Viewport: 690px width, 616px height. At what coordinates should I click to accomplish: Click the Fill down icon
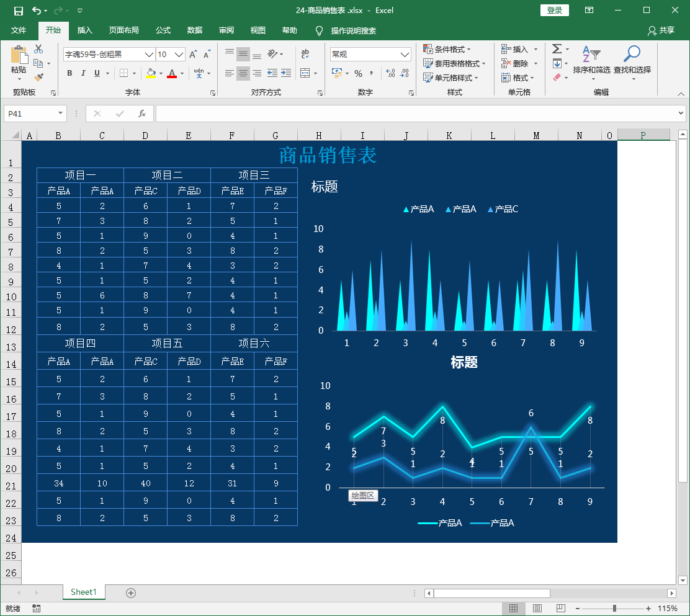click(557, 63)
